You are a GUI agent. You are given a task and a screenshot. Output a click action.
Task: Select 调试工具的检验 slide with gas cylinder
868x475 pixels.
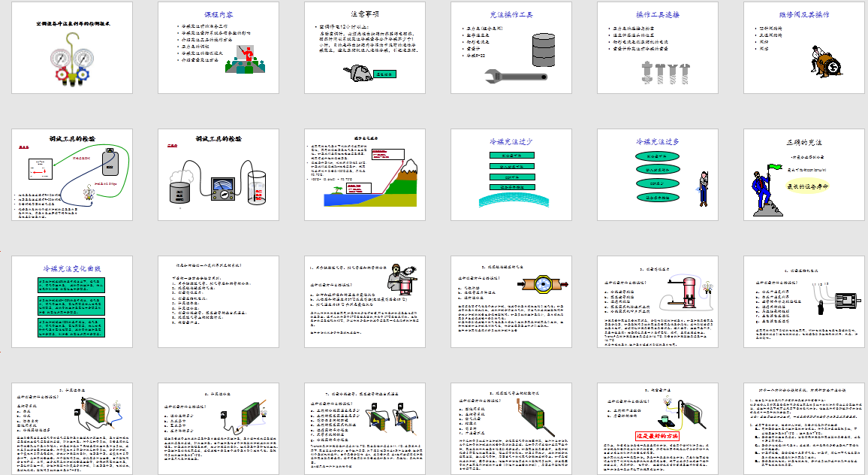[72, 174]
